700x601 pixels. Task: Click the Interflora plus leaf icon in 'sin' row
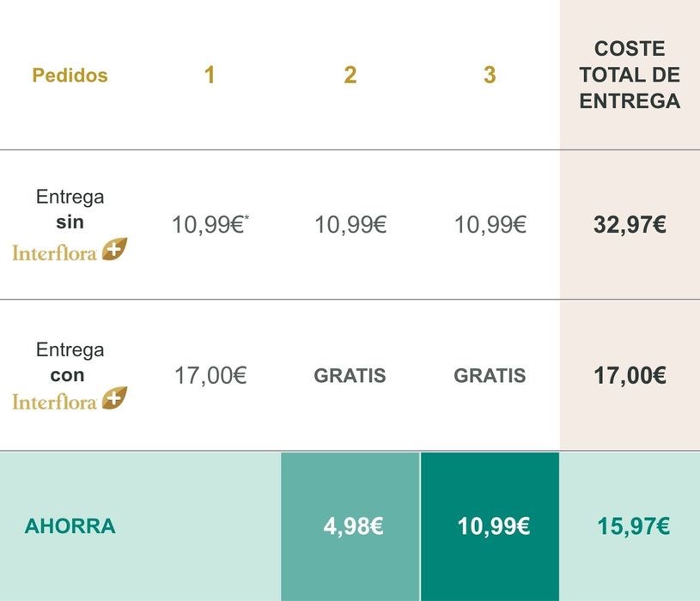pyautogui.click(x=114, y=249)
